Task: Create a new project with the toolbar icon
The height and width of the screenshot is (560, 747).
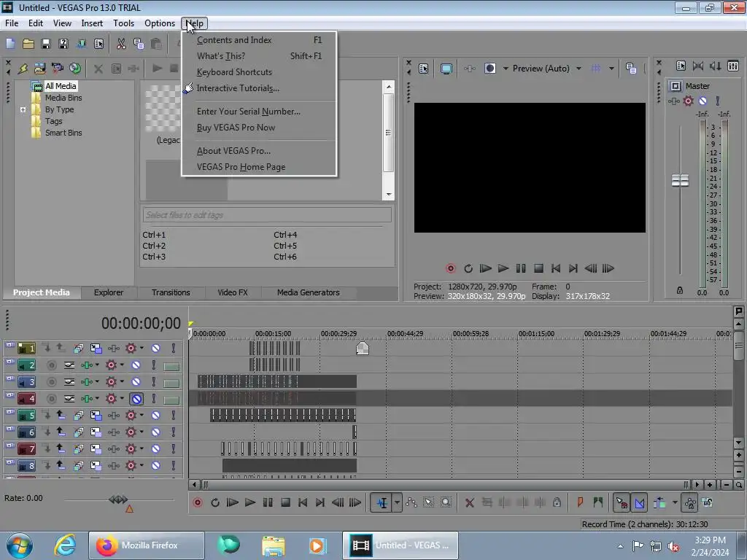Action: tap(10, 44)
